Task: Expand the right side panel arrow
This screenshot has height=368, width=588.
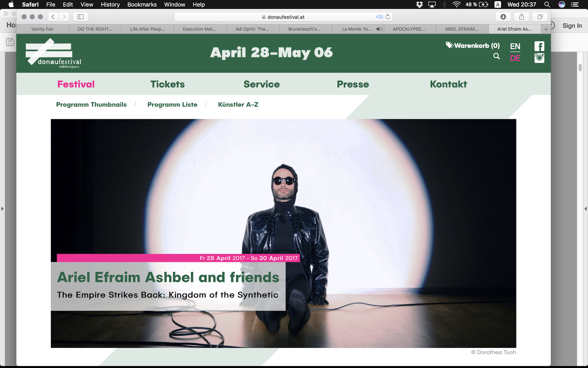Action: [585, 209]
